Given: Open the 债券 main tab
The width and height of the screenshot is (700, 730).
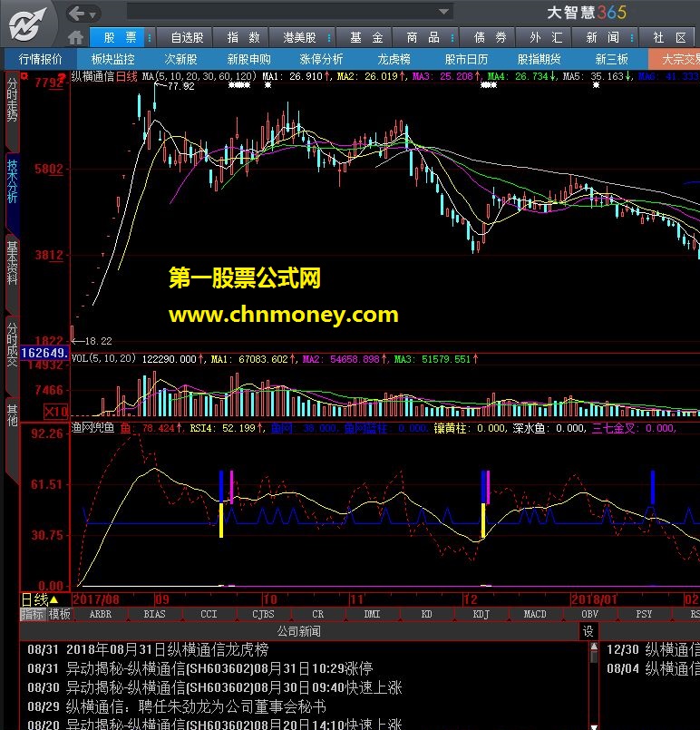Looking at the screenshot, I should point(490,37).
